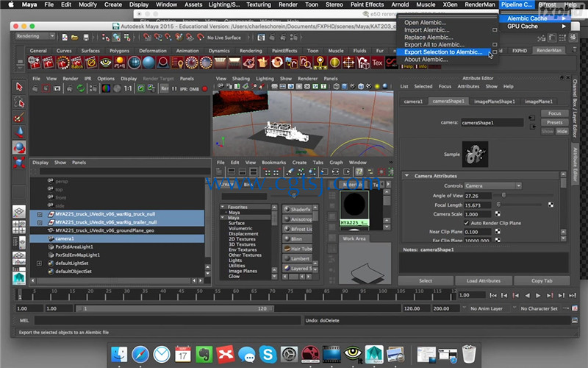Select the arrow Select tool in toolbox
The width and height of the screenshot is (588, 368).
pyautogui.click(x=19, y=87)
